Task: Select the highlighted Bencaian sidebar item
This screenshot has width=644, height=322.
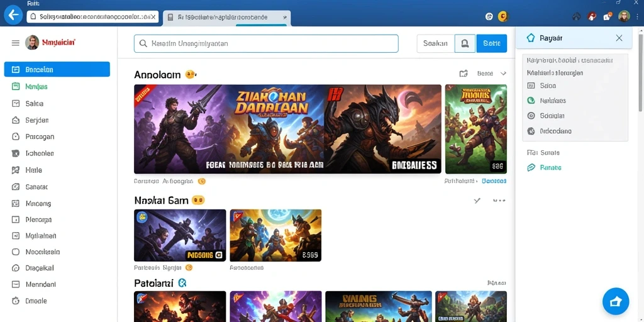Action: coord(57,69)
